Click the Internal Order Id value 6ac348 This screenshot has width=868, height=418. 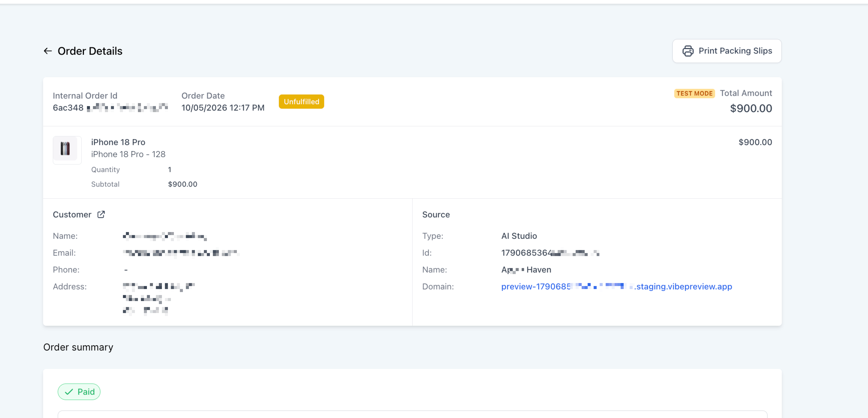point(110,108)
